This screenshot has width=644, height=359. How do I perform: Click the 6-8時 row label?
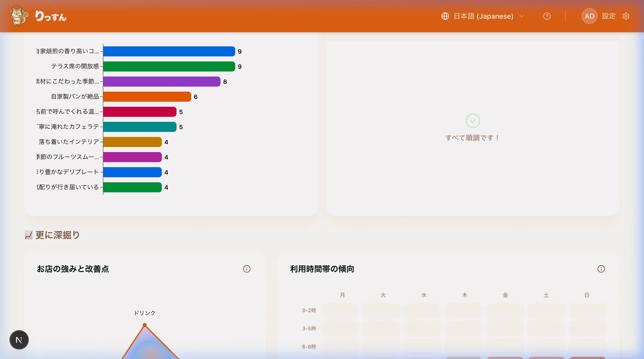click(x=309, y=347)
